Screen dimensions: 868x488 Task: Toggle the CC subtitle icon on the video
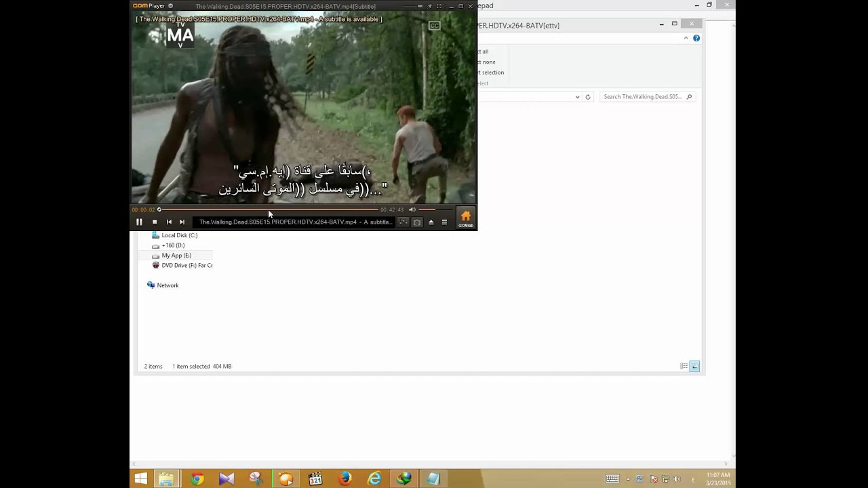[x=435, y=26]
